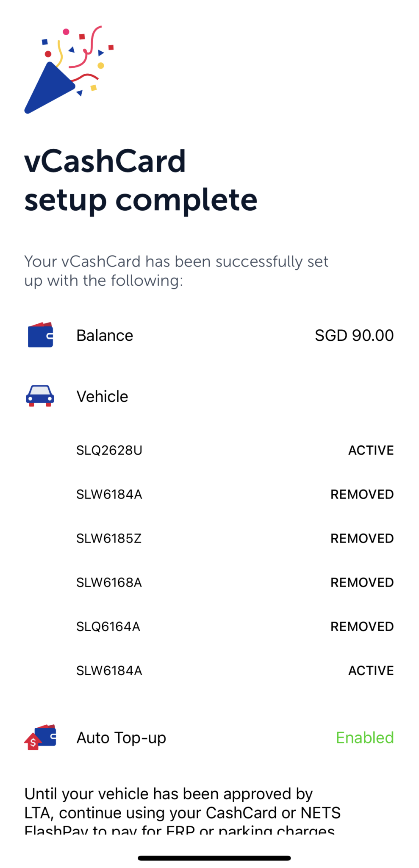Click the Enabled link for Auto Top-up
Screen dimensions: 419x868
[364, 737]
